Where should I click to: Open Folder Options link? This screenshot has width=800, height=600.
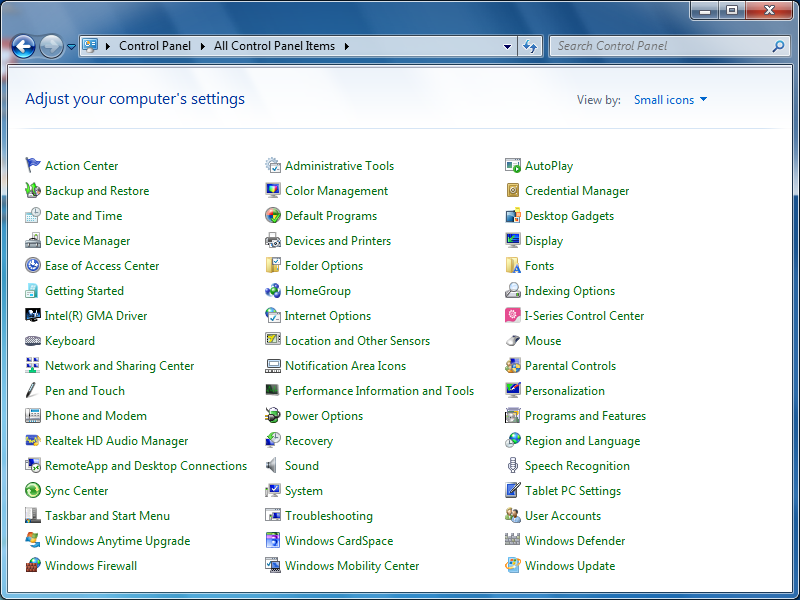click(x=323, y=266)
